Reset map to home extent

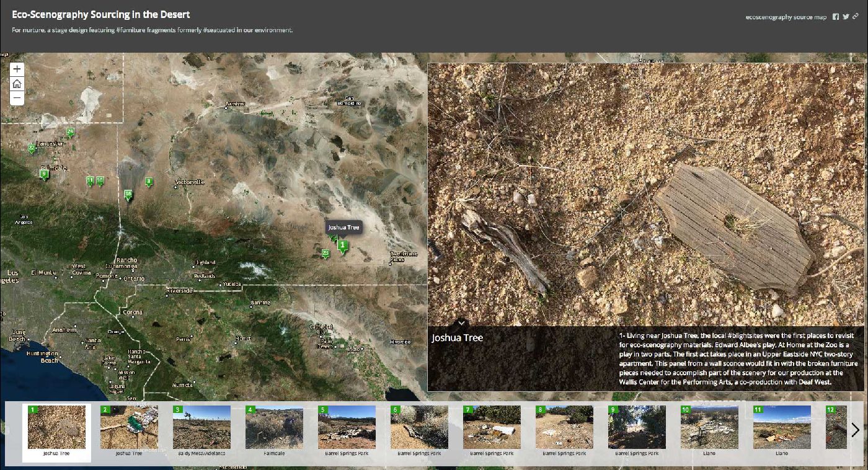click(17, 84)
